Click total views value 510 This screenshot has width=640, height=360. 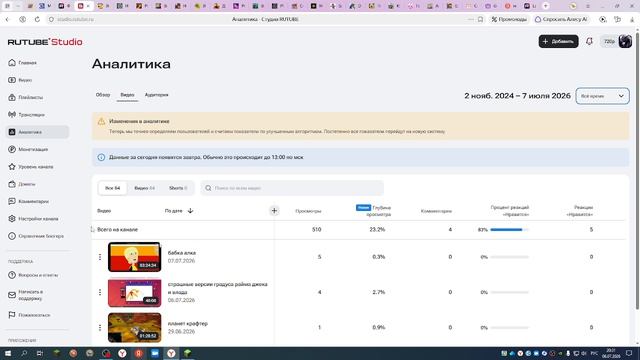tap(316, 229)
